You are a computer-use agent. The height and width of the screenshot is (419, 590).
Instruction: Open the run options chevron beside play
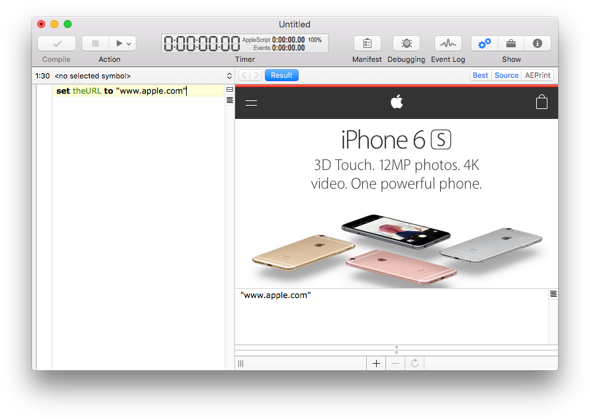click(129, 44)
